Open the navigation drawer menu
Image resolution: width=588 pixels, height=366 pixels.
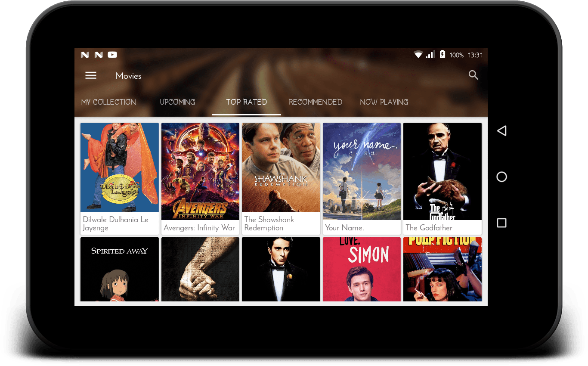click(x=91, y=75)
